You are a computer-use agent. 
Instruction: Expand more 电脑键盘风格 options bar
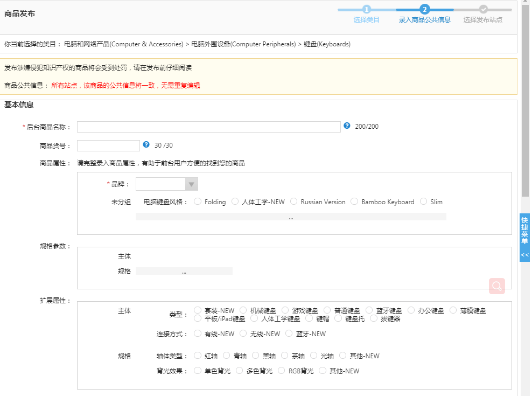[x=291, y=217]
